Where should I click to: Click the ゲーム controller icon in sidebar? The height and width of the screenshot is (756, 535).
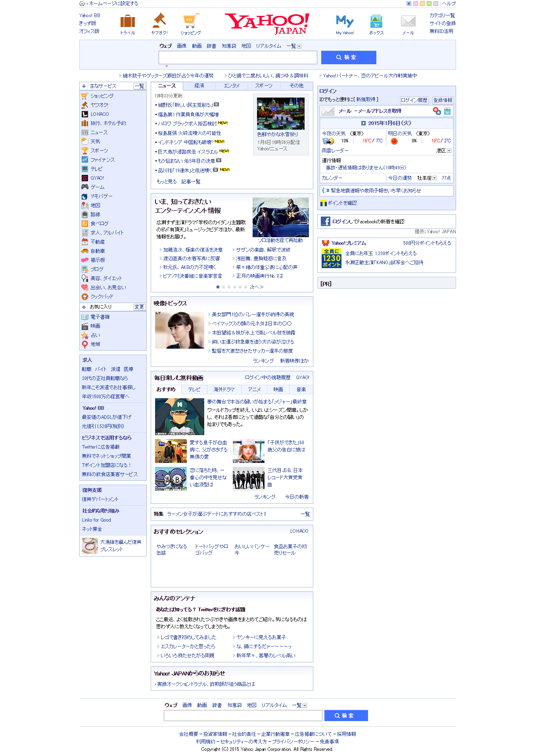(84, 187)
